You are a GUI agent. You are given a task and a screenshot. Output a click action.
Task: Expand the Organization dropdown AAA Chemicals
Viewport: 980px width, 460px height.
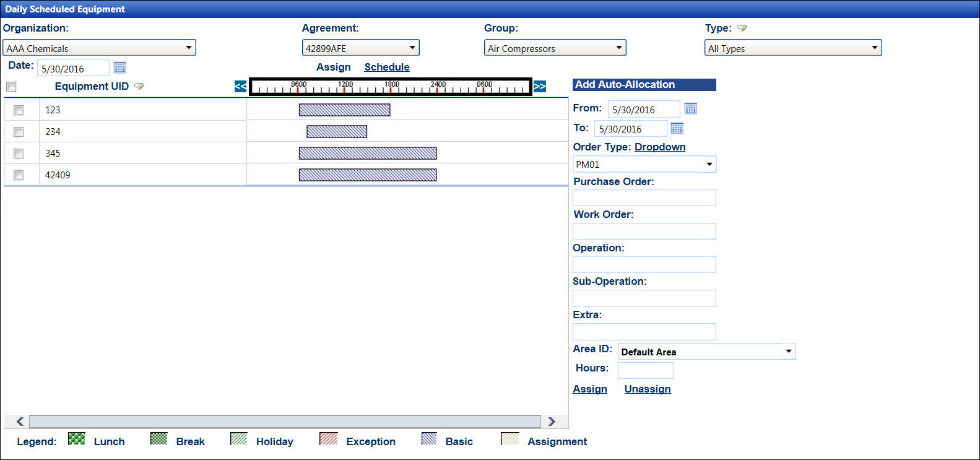point(99,48)
